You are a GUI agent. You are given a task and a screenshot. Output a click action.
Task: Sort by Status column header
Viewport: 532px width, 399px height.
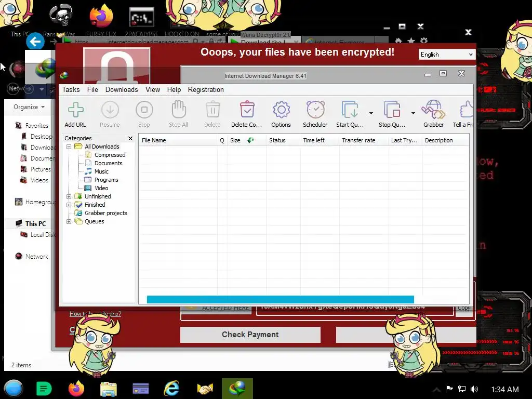[x=283, y=140]
